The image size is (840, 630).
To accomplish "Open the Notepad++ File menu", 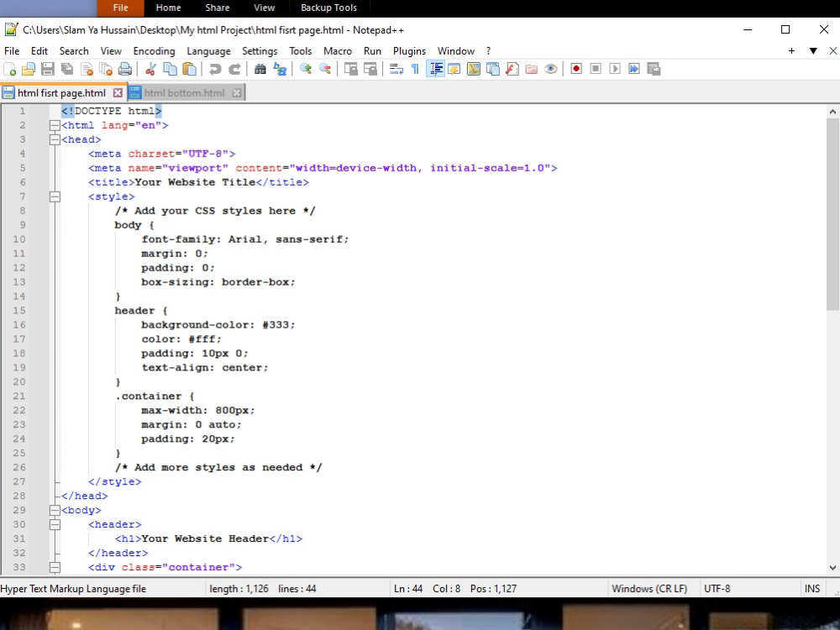I will (12, 51).
